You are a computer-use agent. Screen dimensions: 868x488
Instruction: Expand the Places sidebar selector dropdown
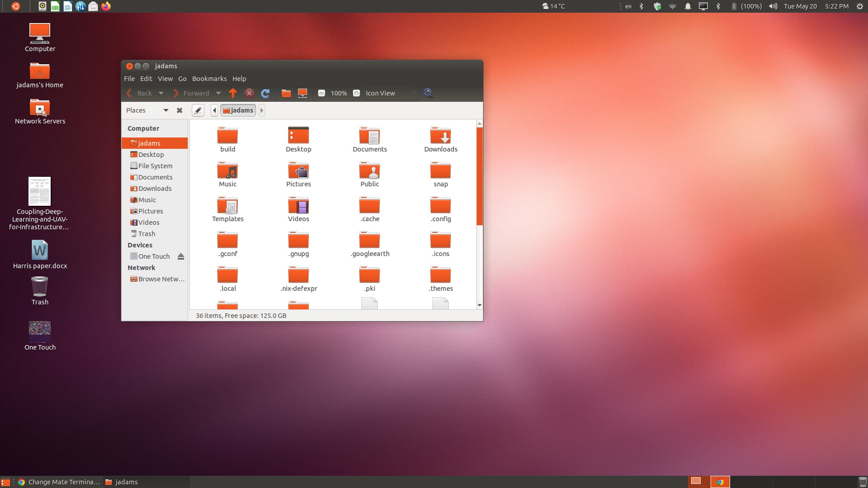(166, 110)
